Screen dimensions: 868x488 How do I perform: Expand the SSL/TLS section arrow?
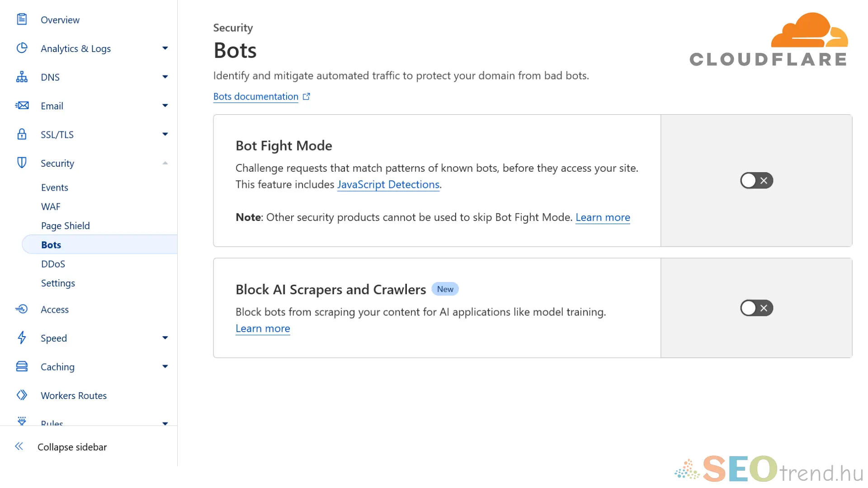[165, 134]
